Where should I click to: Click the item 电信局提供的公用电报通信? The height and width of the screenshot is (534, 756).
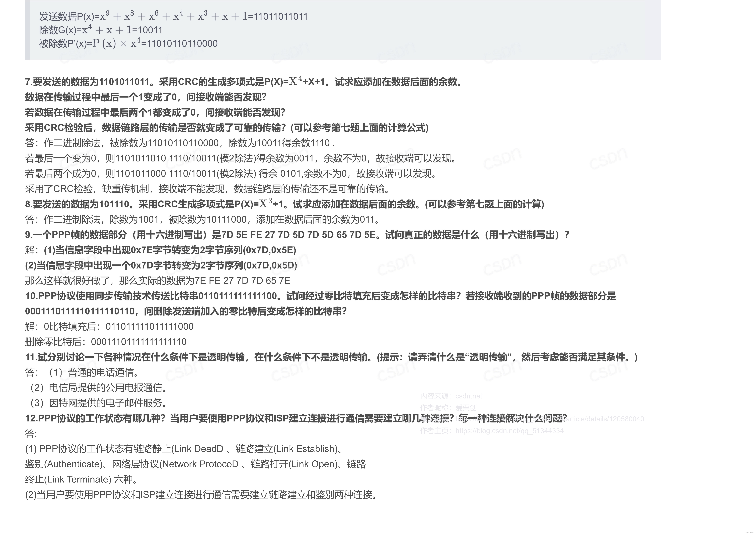[x=99, y=388]
